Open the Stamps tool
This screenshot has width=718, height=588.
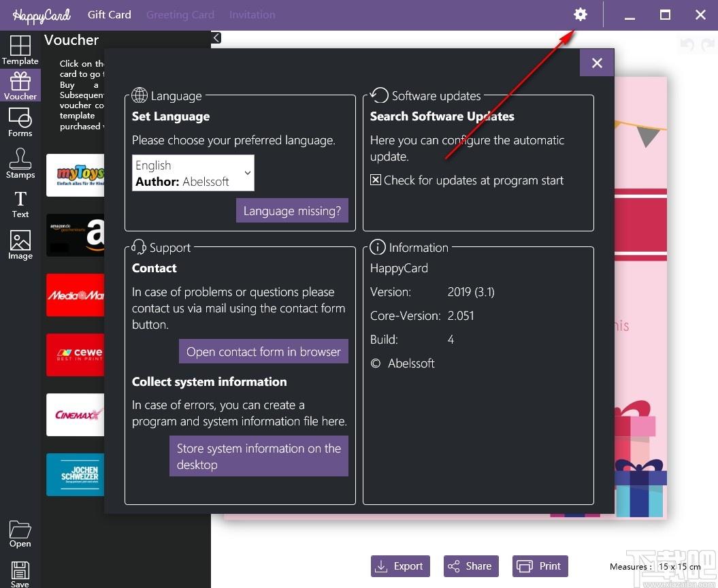(x=20, y=163)
